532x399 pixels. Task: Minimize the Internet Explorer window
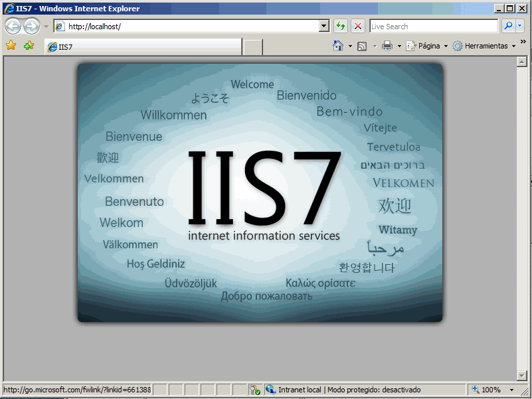coord(498,9)
